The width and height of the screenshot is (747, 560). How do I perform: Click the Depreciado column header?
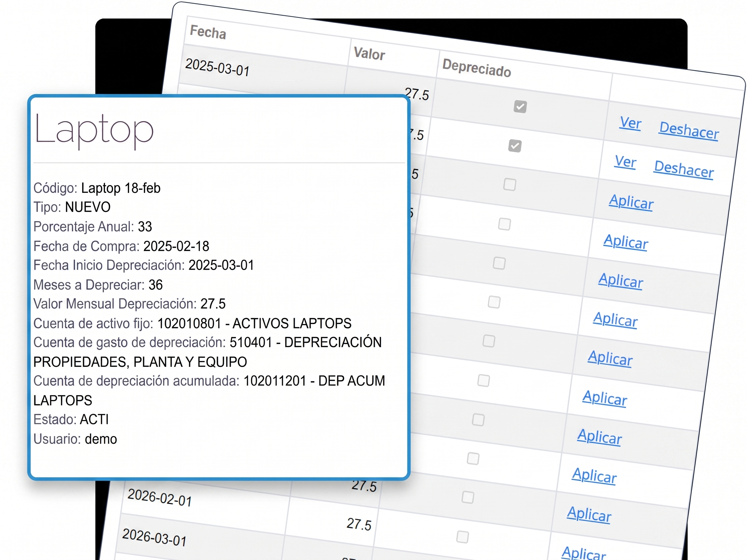click(477, 68)
